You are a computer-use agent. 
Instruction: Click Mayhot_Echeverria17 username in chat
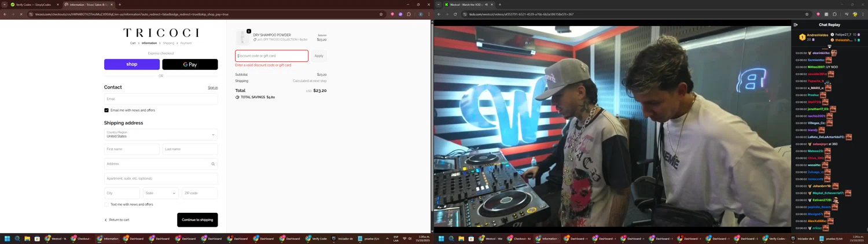pyautogui.click(x=828, y=193)
